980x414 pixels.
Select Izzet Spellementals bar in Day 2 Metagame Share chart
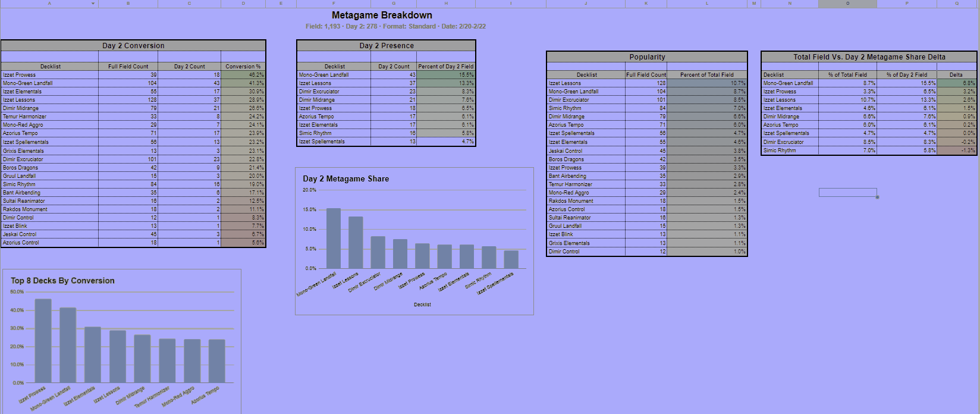coord(511,259)
